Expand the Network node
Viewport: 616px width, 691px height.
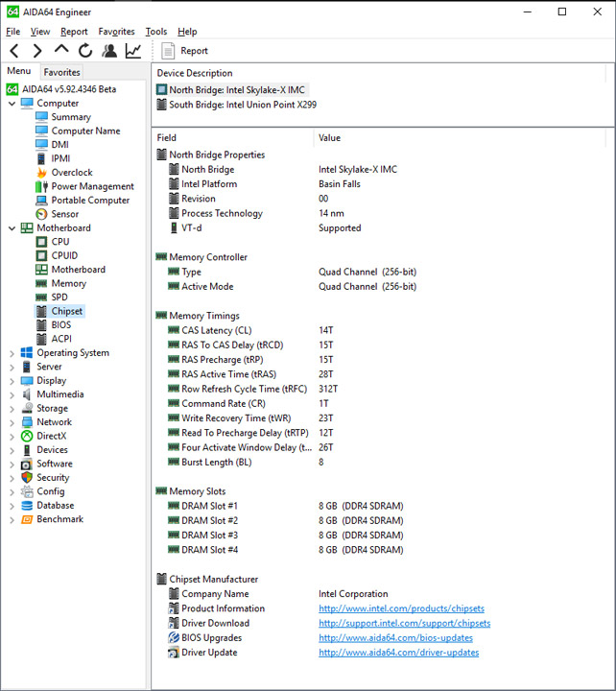12,422
